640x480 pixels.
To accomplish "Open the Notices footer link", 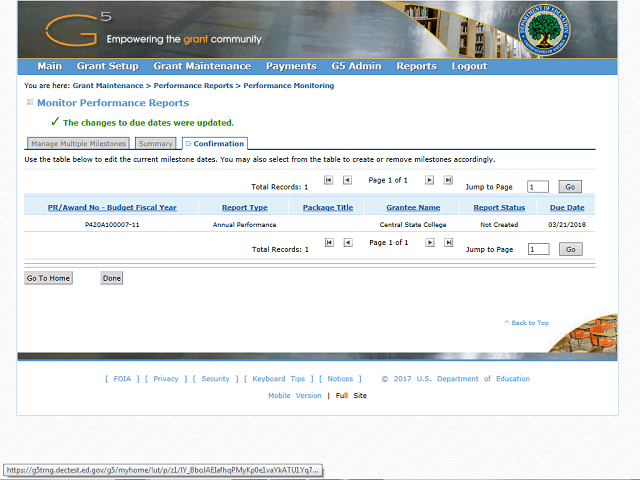I will (340, 379).
